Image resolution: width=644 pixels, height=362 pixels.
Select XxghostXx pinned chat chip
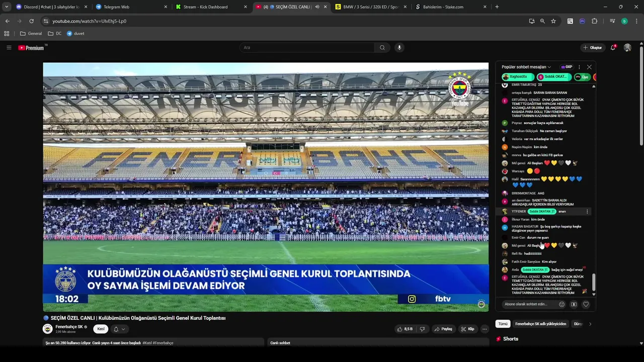(x=518, y=77)
